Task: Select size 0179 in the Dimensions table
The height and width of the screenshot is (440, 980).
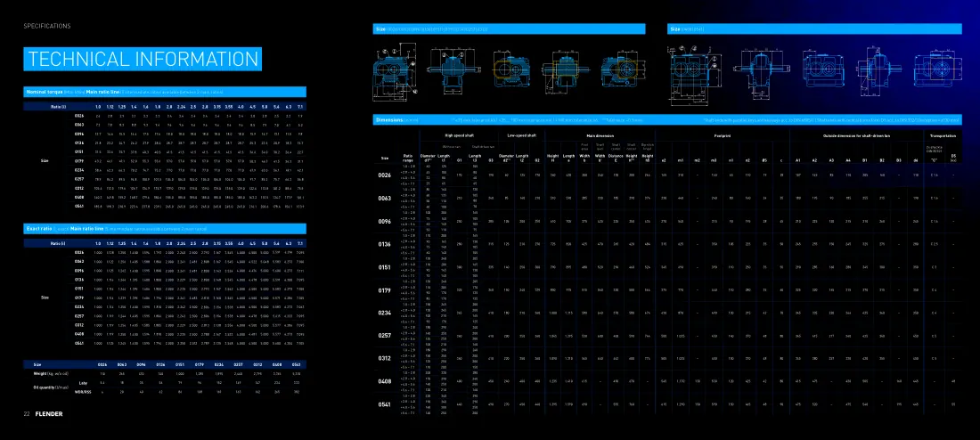Action: point(385,290)
